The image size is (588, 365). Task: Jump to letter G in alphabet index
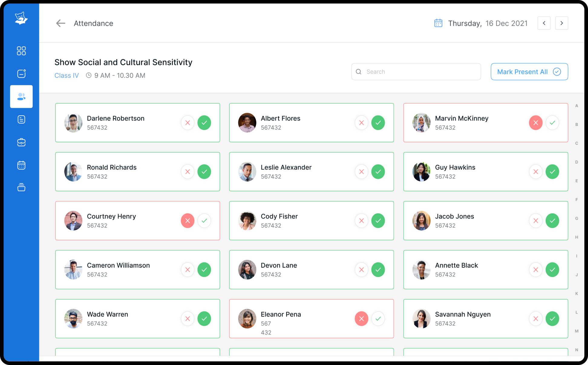tap(577, 218)
